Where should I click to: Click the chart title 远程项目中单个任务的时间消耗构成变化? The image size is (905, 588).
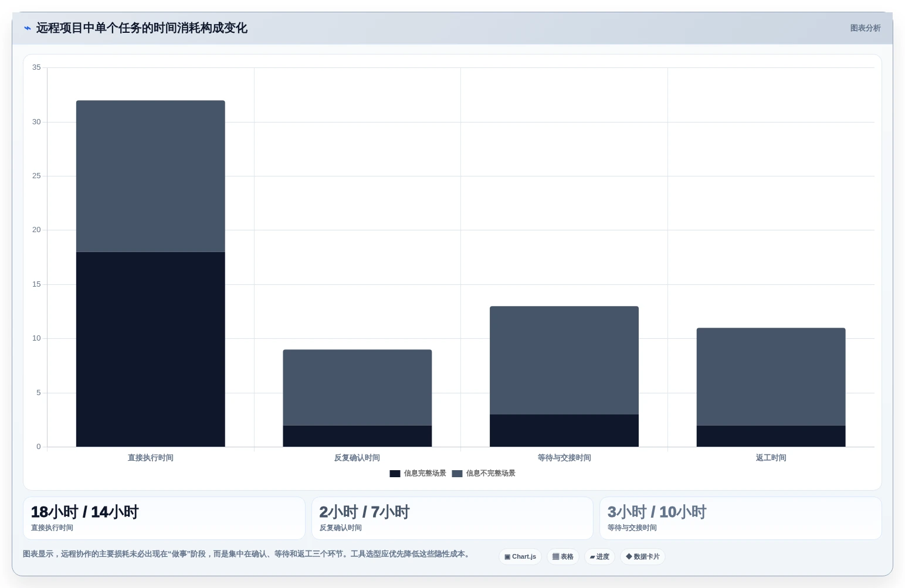coord(142,28)
